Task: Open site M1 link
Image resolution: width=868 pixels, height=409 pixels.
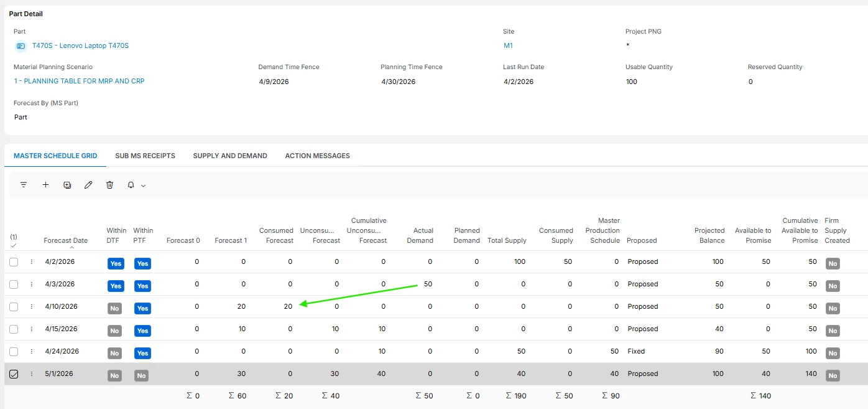Action: [x=508, y=45]
